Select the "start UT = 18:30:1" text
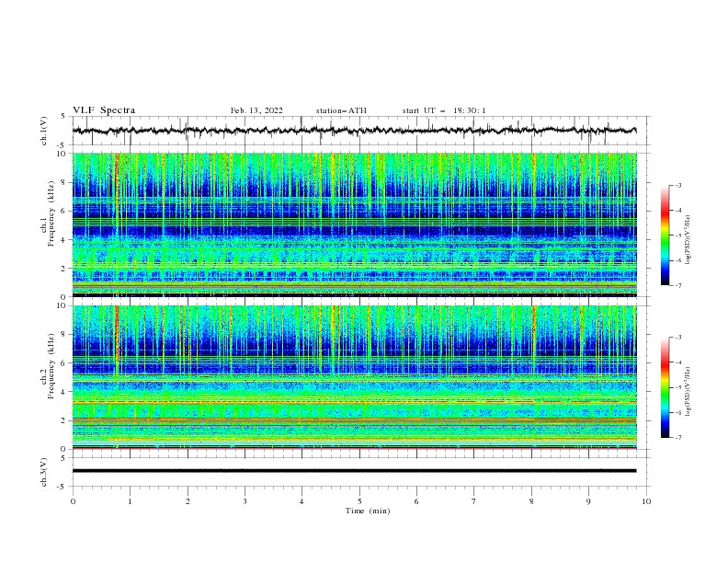This screenshot has width=728, height=563. click(444, 110)
